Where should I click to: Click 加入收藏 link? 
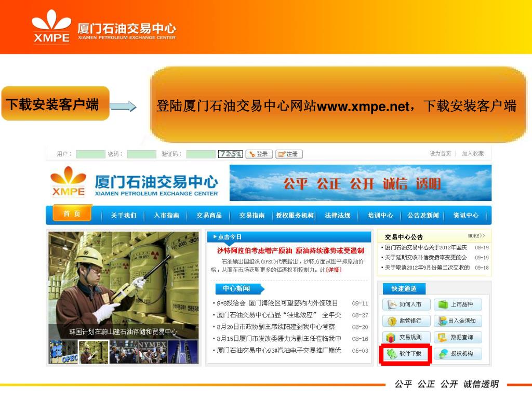click(x=473, y=154)
